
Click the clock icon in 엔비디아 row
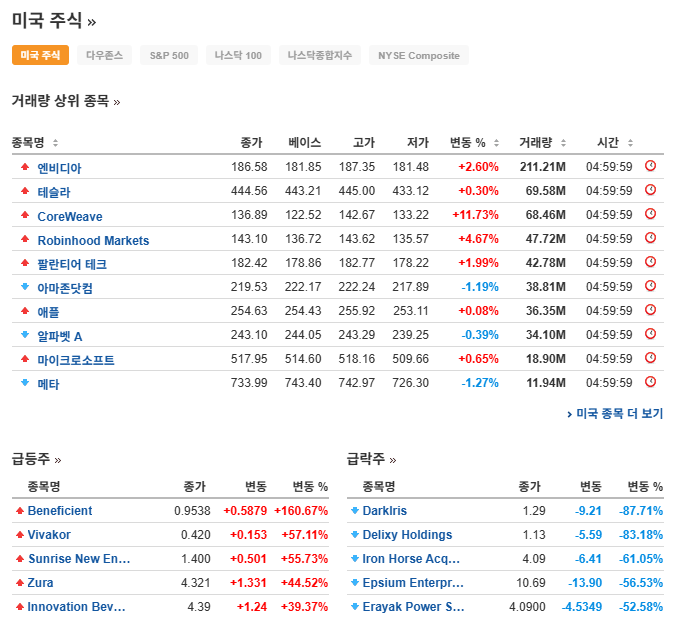(650, 166)
